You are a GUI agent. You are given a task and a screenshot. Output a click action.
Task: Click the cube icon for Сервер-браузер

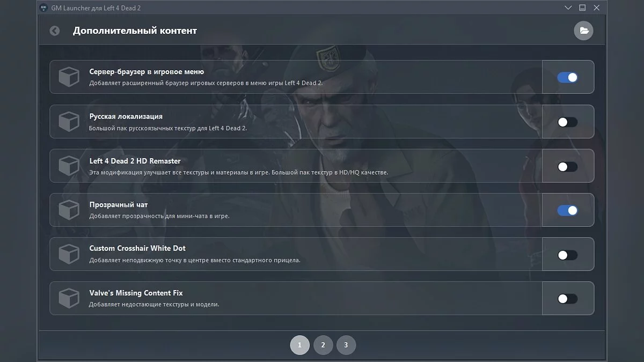[x=69, y=76]
